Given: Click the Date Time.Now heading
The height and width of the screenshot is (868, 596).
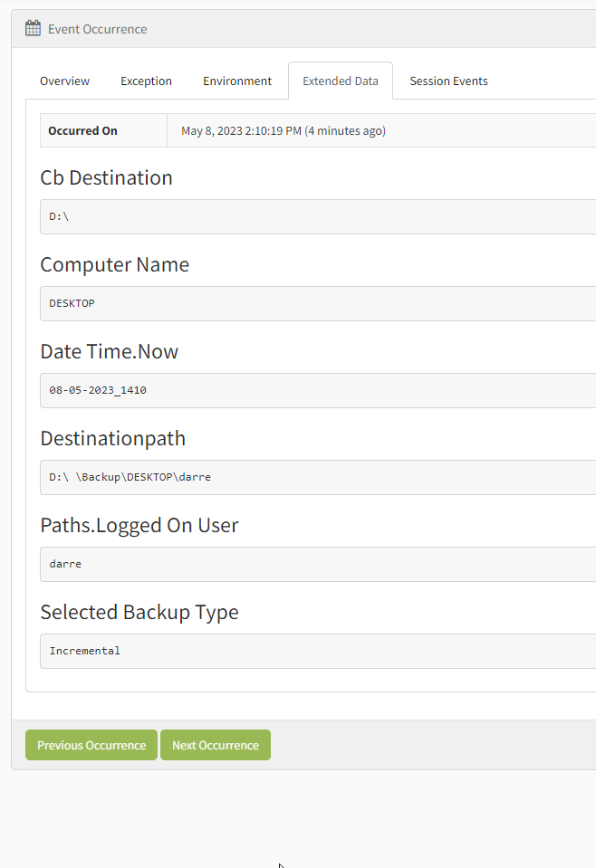Looking at the screenshot, I should [109, 351].
